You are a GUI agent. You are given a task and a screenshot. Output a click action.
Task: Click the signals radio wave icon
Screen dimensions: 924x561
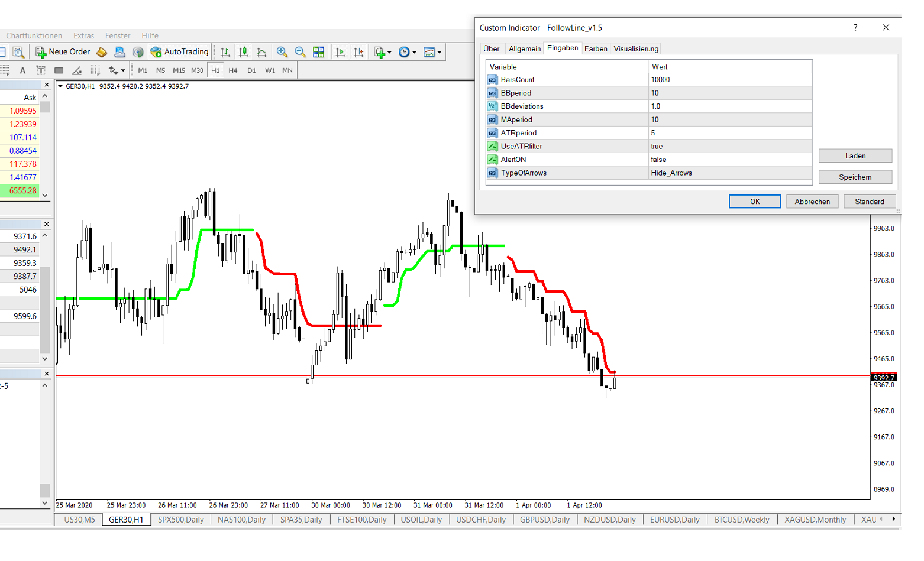point(138,52)
